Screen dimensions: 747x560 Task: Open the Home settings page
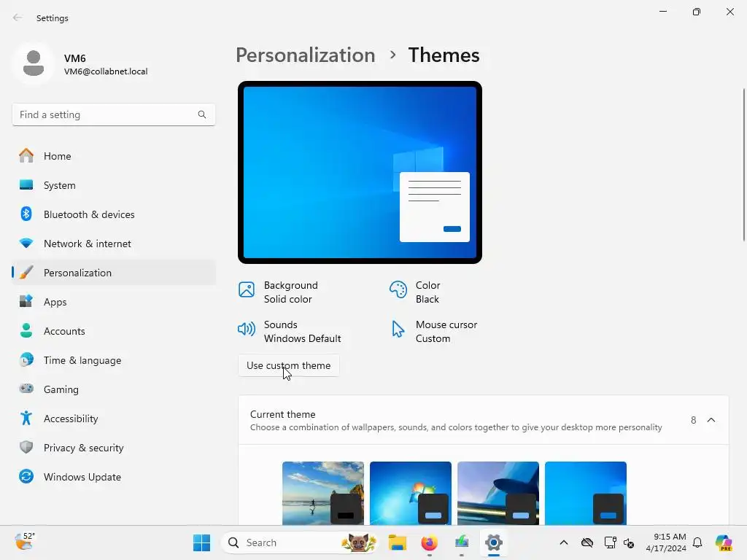click(x=113, y=156)
